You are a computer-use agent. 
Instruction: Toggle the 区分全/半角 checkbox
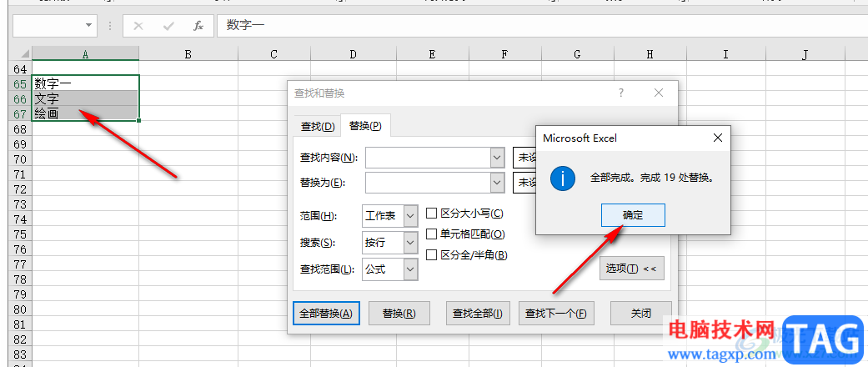(431, 255)
